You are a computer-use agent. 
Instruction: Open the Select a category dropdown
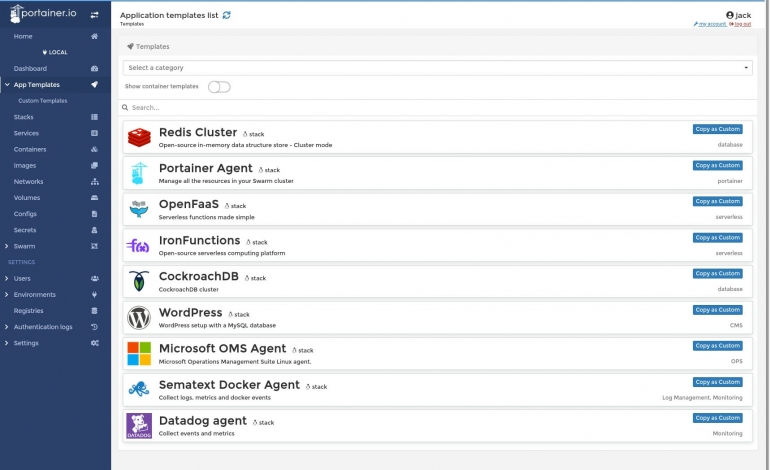(437, 68)
